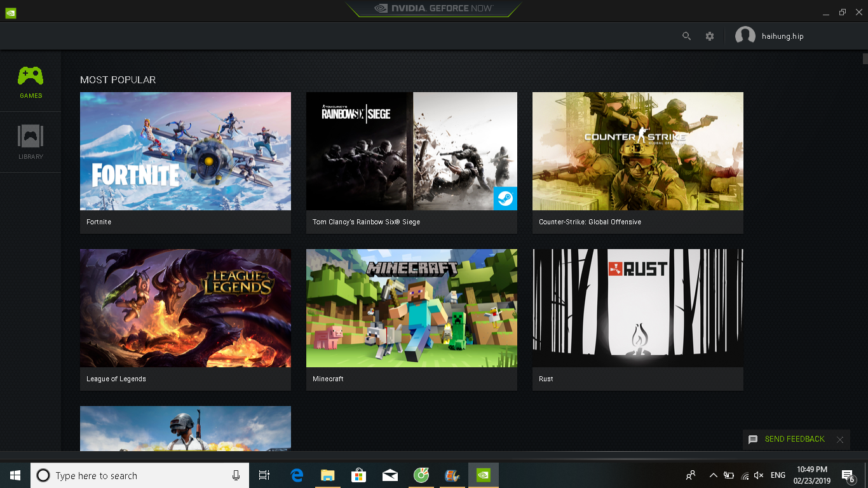Screen dimensions: 868x488
Task: Open the Action Center notifications icon
Action: (x=848, y=475)
